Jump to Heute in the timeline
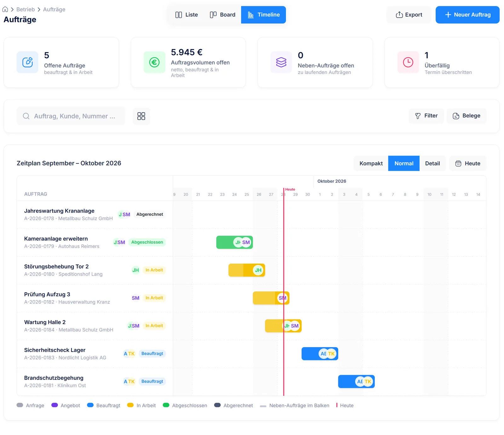 tap(468, 163)
